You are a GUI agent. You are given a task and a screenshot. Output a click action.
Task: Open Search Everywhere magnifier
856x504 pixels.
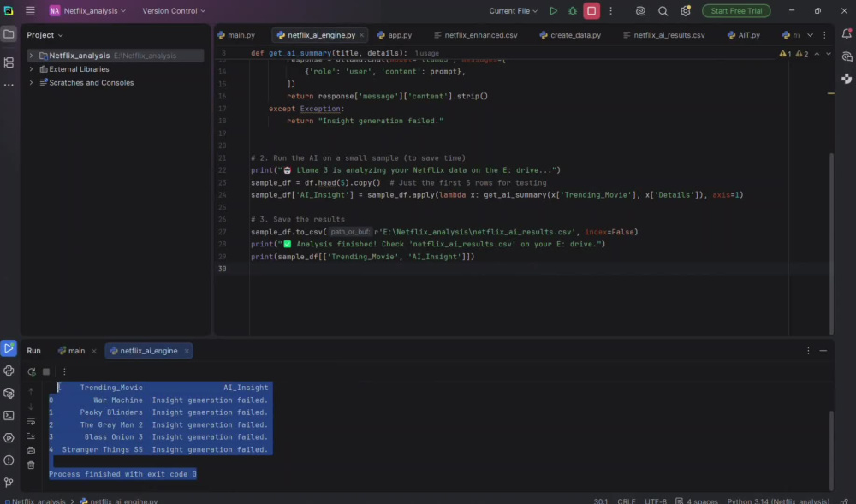(x=663, y=11)
